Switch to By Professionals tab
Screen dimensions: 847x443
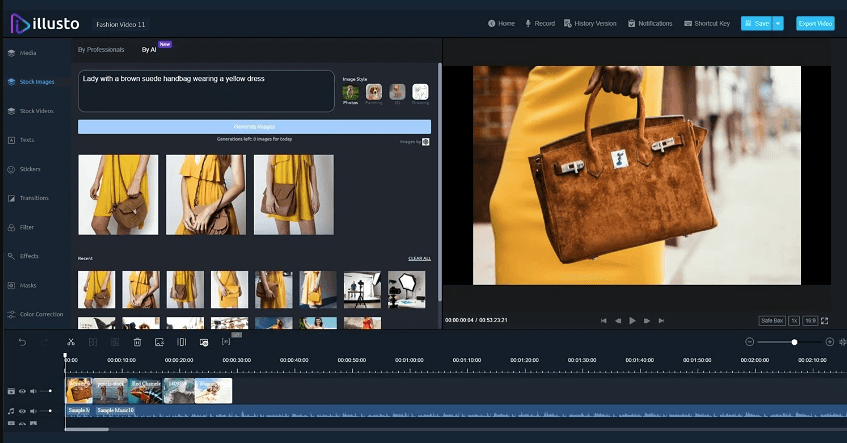click(101, 49)
